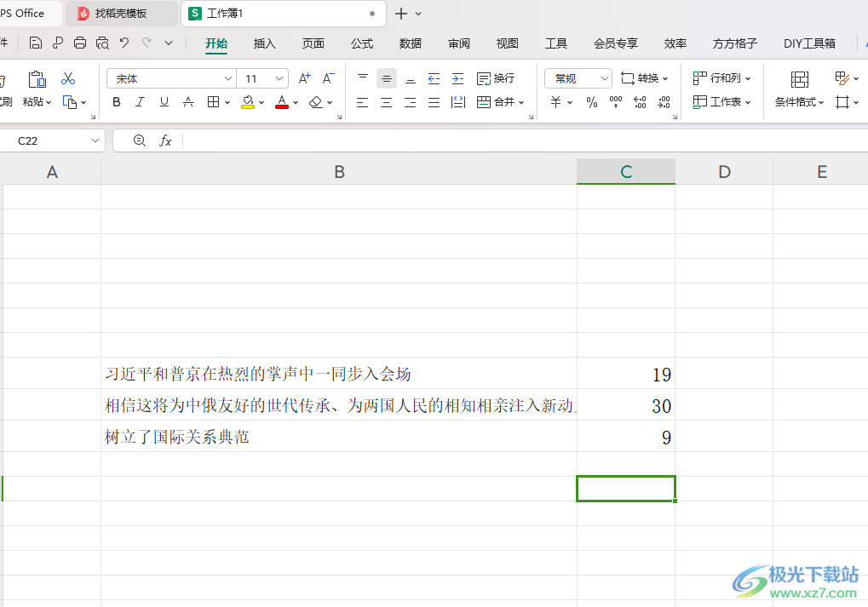868x607 pixels.
Task: Click the Convert (转换) button
Action: [644, 78]
